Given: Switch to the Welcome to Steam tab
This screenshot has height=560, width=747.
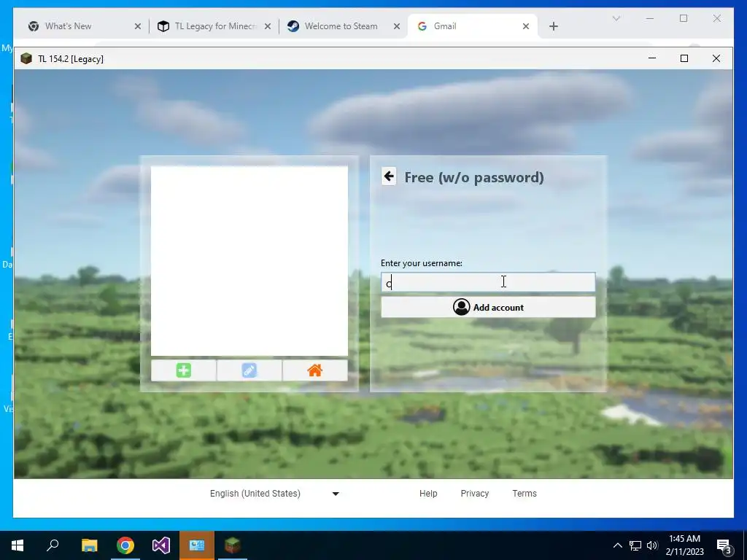Looking at the screenshot, I should point(341,26).
